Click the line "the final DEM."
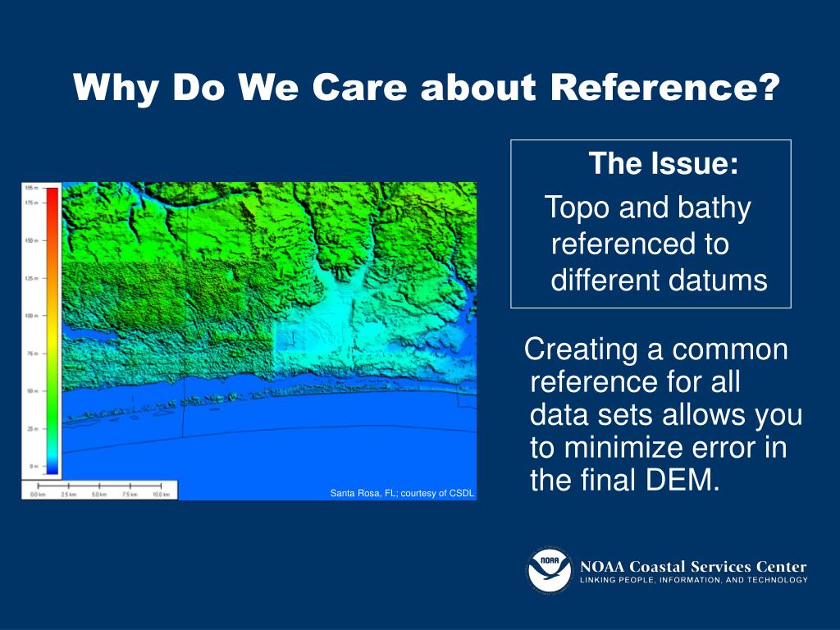 tap(624, 480)
